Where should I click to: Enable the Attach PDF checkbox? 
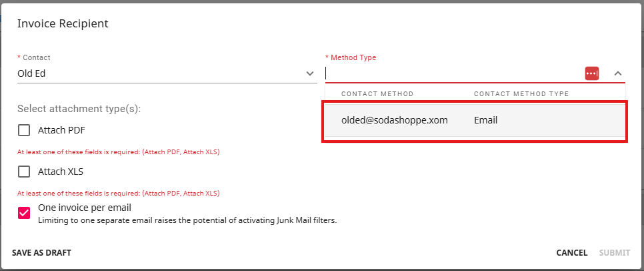coord(24,130)
